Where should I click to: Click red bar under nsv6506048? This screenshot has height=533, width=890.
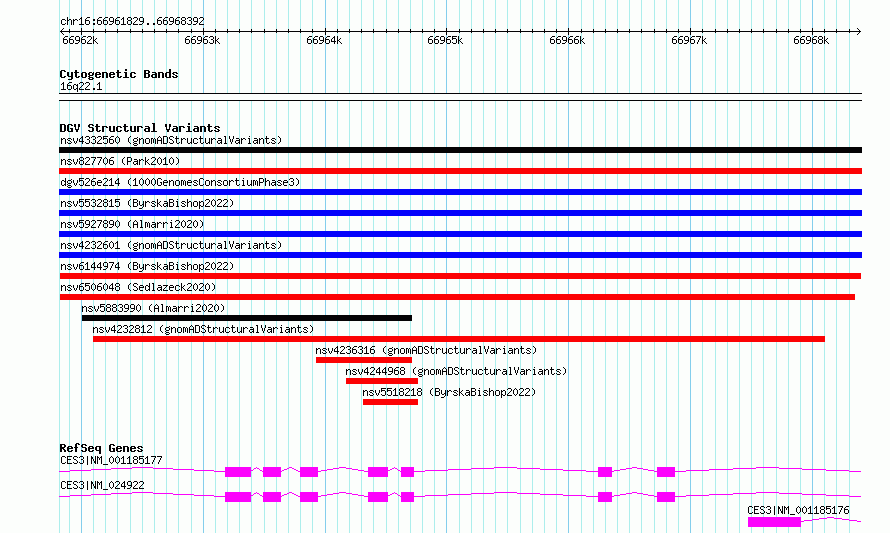457,297
